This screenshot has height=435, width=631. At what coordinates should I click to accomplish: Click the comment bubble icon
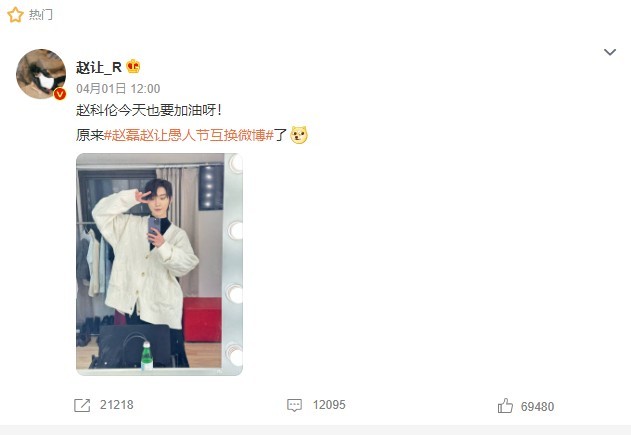tap(294, 405)
